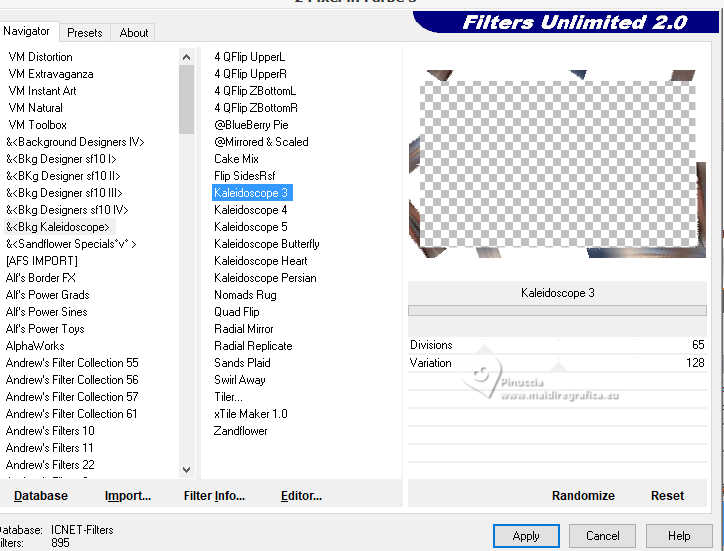Choose the xTile Maker 1.0 filter
This screenshot has height=551, width=724.
[x=251, y=414]
